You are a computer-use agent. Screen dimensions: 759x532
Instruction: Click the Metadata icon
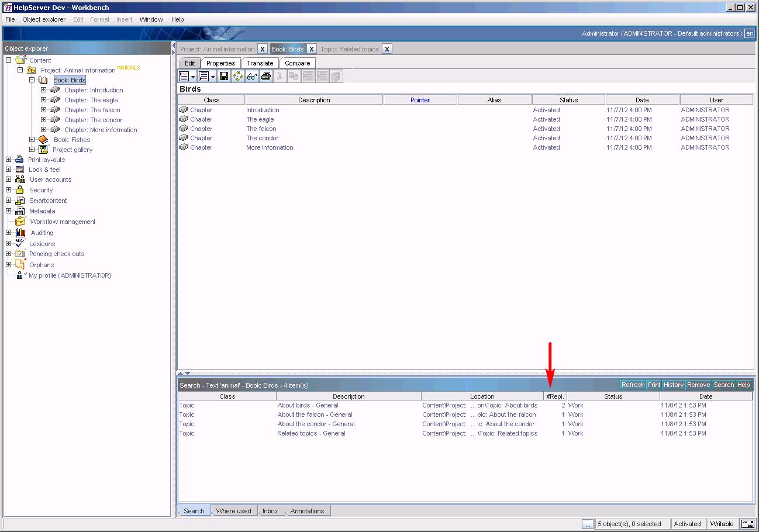click(20, 211)
